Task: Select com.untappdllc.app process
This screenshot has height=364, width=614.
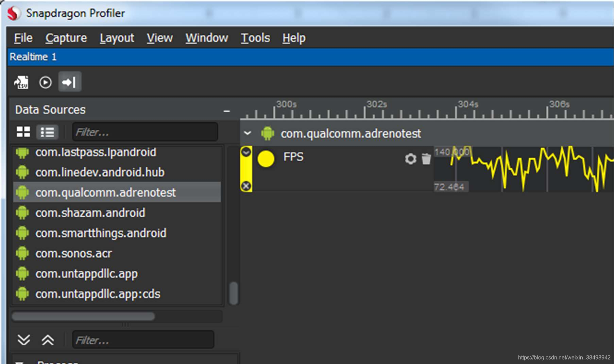Action: [x=117, y=274]
